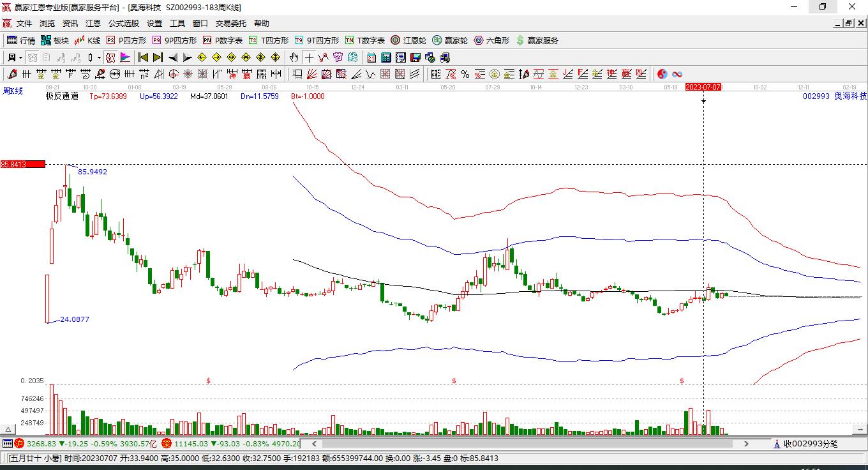Open the calculator tool
868x470 pixels.
pyautogui.click(x=386, y=57)
